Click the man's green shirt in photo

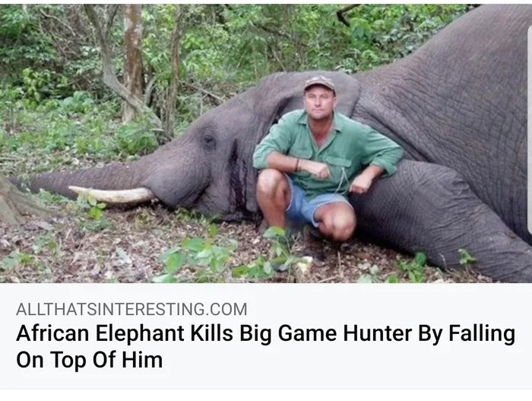(328, 150)
